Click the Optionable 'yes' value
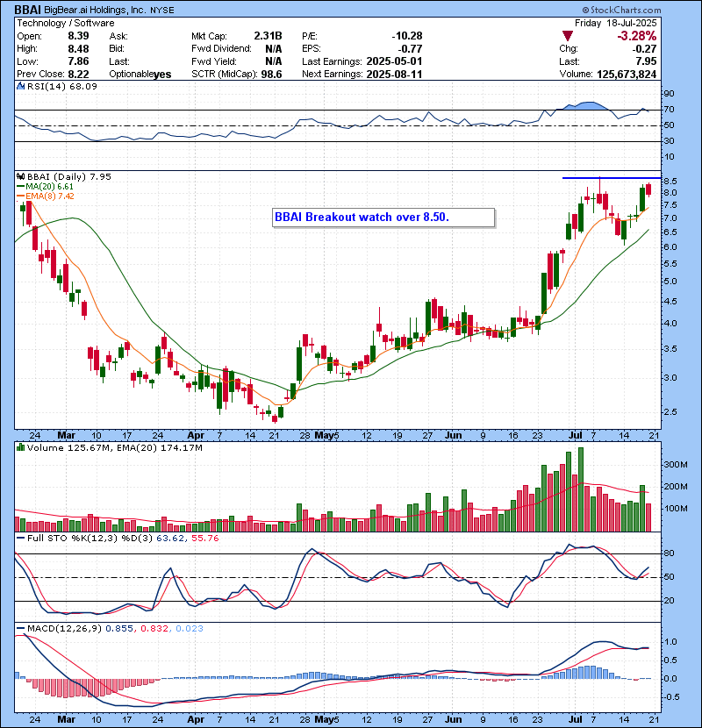The height and width of the screenshot is (728, 702). [161, 75]
